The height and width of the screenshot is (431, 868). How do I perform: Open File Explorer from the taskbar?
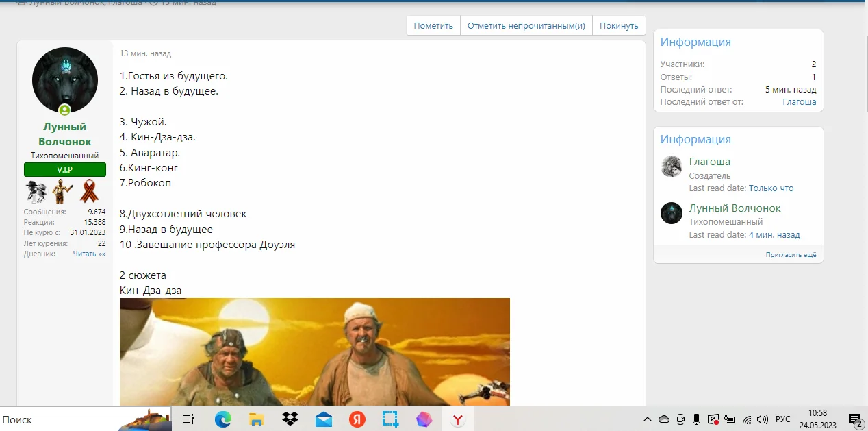click(x=257, y=419)
